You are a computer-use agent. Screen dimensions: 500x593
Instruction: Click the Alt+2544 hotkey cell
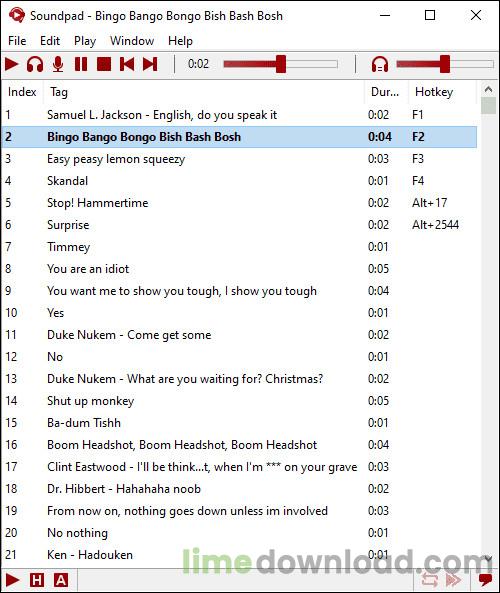435,225
